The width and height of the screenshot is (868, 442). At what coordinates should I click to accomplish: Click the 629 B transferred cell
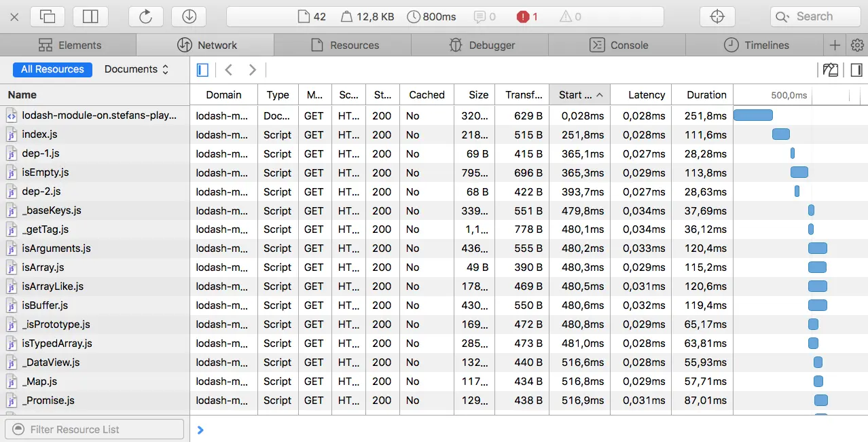click(x=522, y=115)
